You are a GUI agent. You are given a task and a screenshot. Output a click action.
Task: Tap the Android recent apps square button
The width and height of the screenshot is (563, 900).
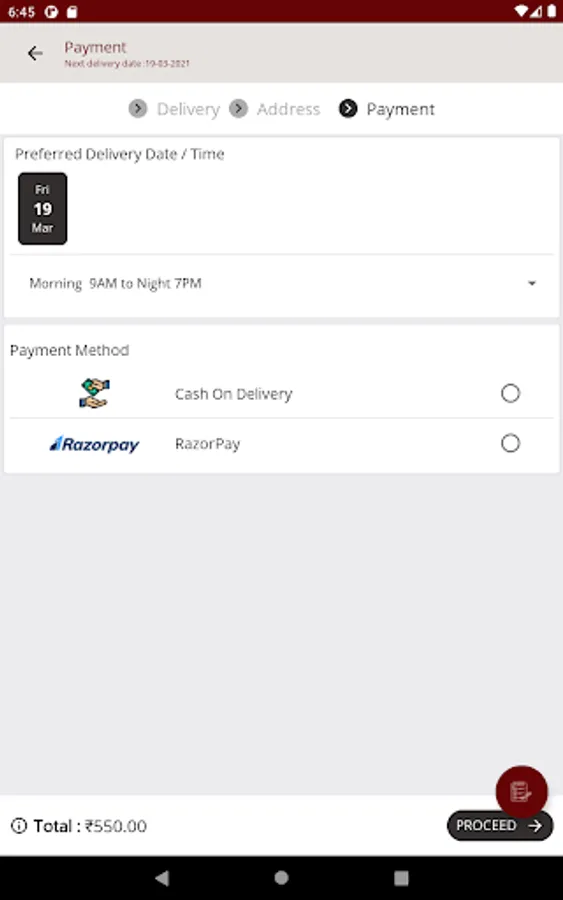[401, 878]
